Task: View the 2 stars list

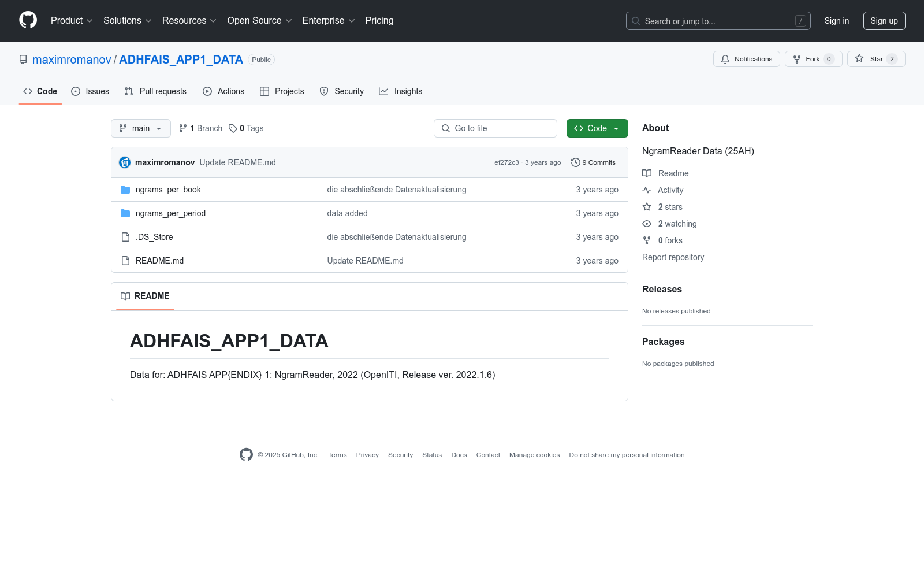Action: (662, 207)
